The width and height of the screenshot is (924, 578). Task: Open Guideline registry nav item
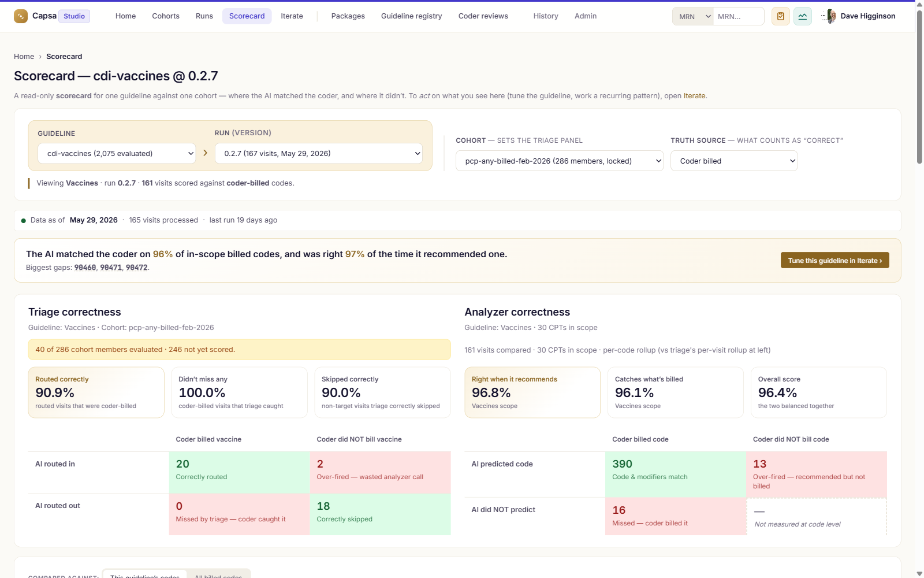pyautogui.click(x=411, y=16)
